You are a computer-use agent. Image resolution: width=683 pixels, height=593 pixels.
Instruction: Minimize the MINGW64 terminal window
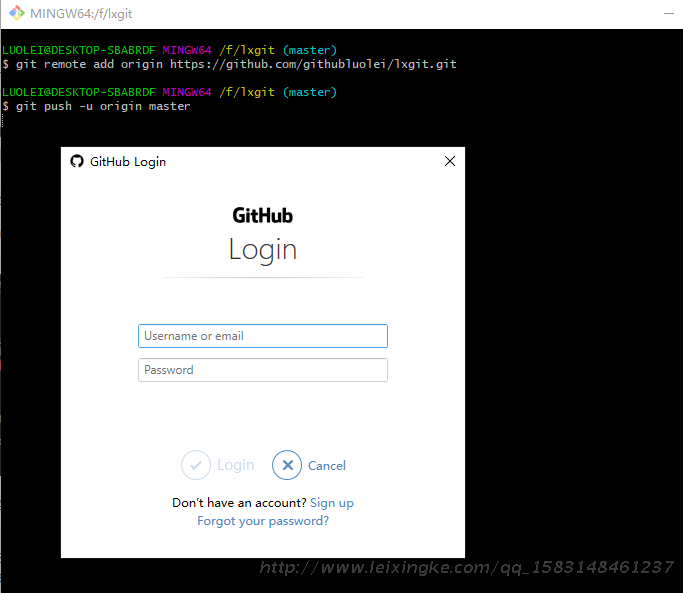tap(669, 14)
